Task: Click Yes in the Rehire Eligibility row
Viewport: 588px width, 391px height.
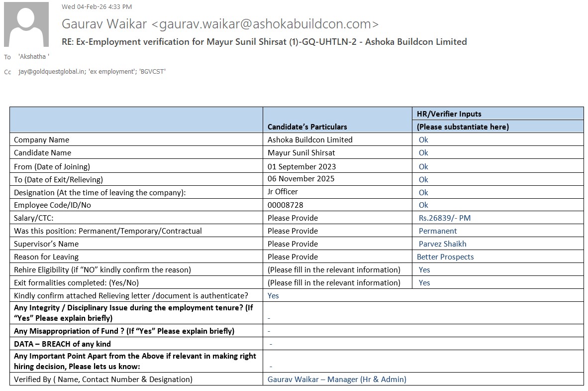Action: point(424,270)
